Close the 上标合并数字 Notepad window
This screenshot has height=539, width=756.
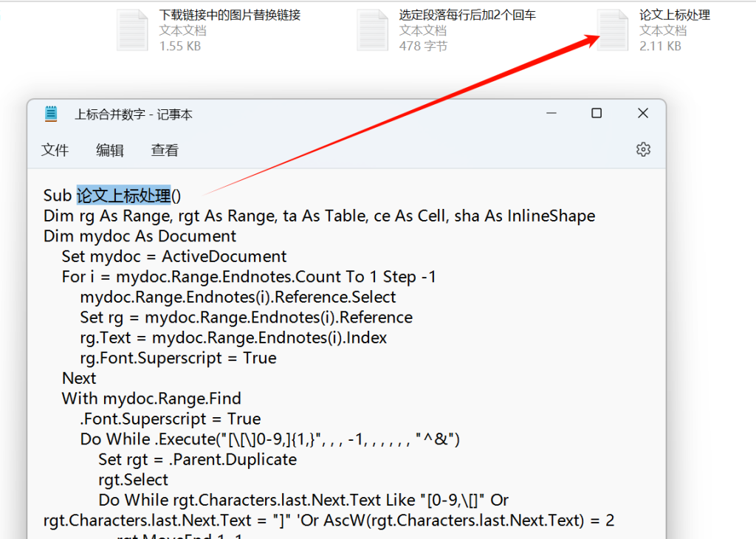[642, 113]
